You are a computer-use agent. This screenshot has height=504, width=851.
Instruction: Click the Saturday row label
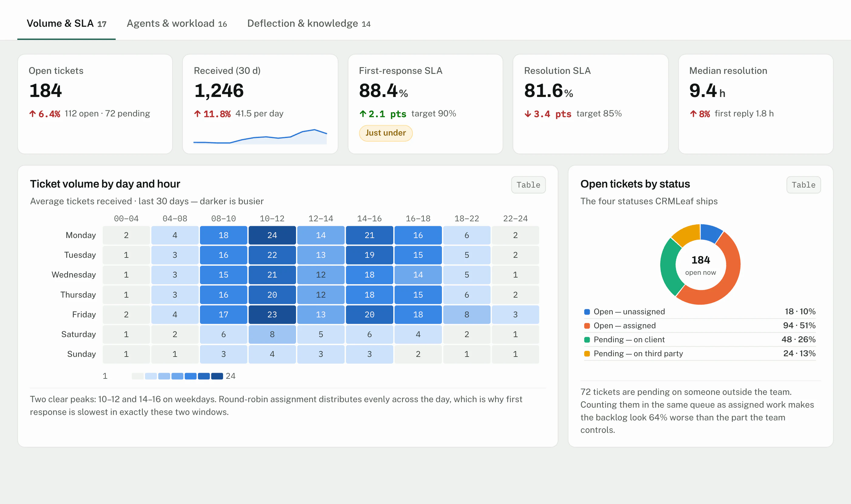(78, 334)
